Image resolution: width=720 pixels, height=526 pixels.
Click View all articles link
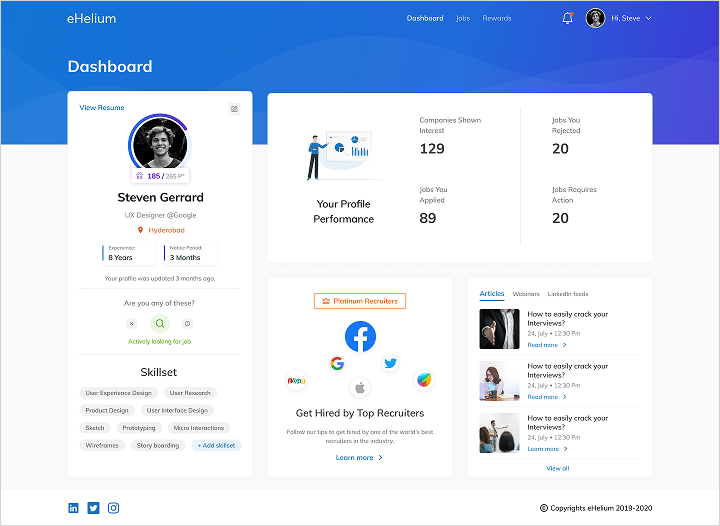[x=557, y=468]
